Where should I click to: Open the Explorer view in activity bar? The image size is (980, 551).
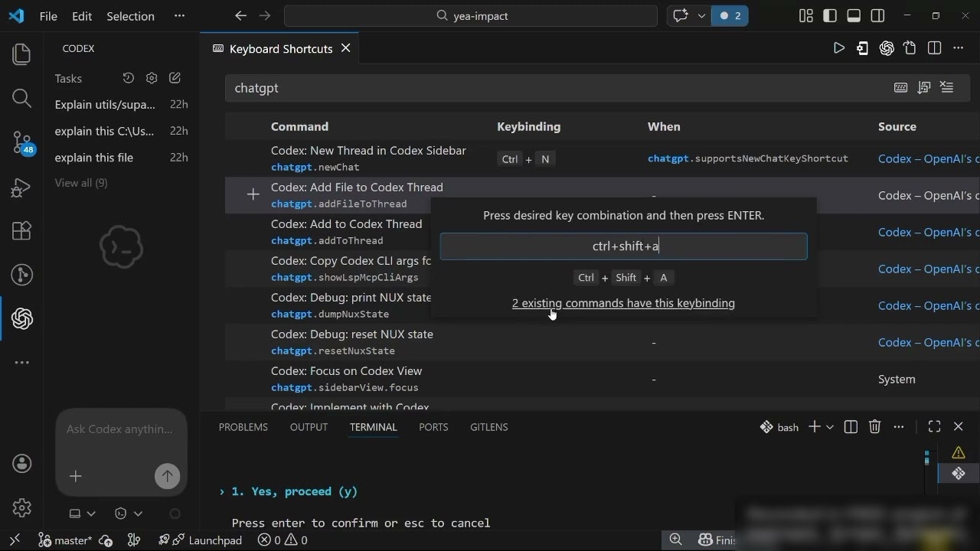click(x=21, y=54)
